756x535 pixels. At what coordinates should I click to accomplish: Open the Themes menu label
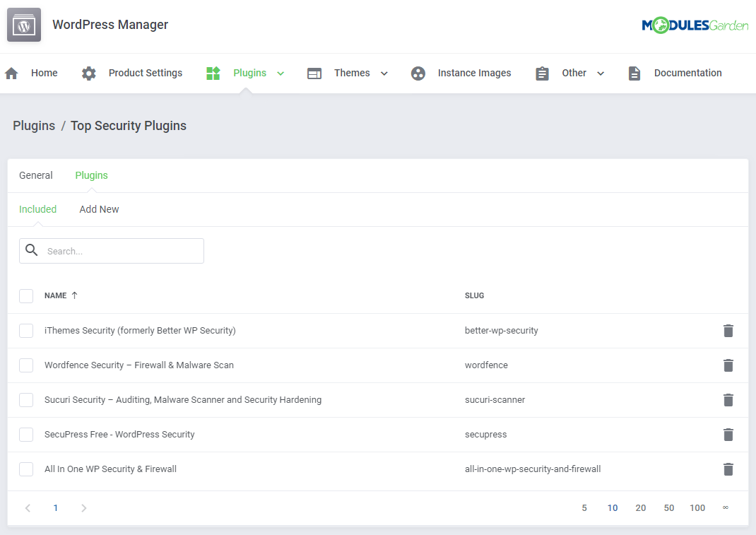click(x=352, y=73)
